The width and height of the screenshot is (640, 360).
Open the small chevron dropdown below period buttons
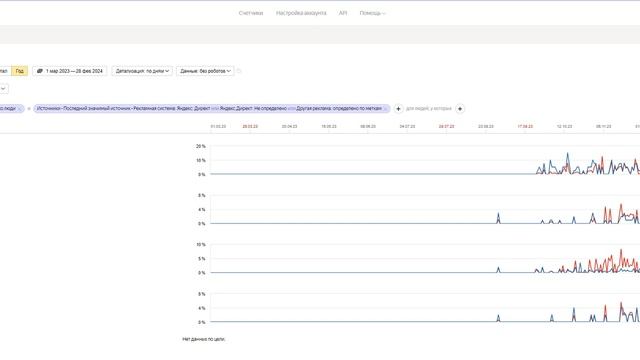point(3,89)
